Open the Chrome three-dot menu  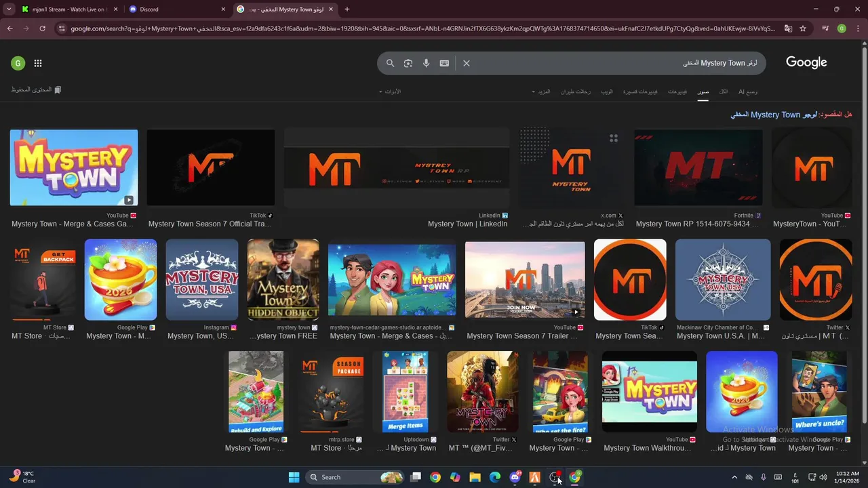[x=858, y=28]
